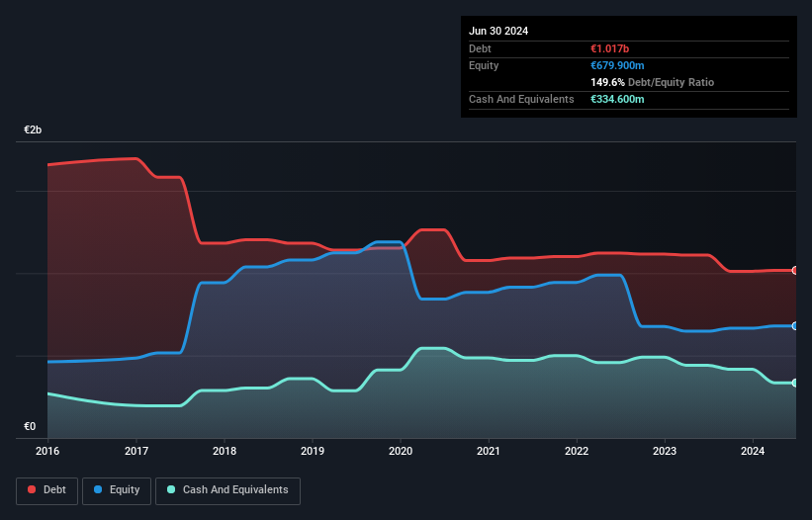Click the €0 y-axis label
Image resolution: width=812 pixels, height=520 pixels.
30,426
